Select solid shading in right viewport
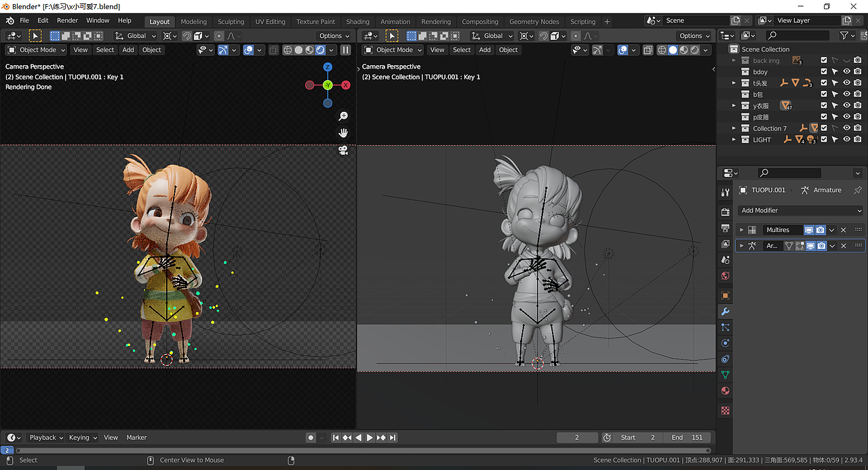The height and width of the screenshot is (470, 868). click(x=673, y=50)
